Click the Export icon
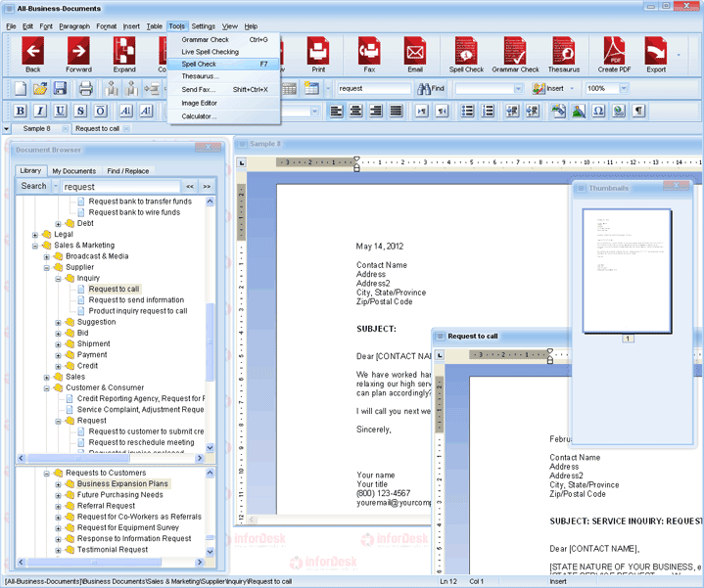The image size is (704, 588). click(656, 55)
